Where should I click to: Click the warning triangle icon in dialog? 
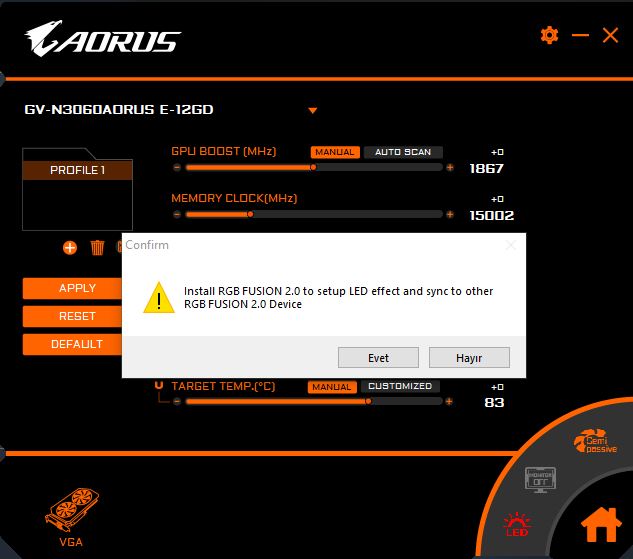tap(159, 297)
